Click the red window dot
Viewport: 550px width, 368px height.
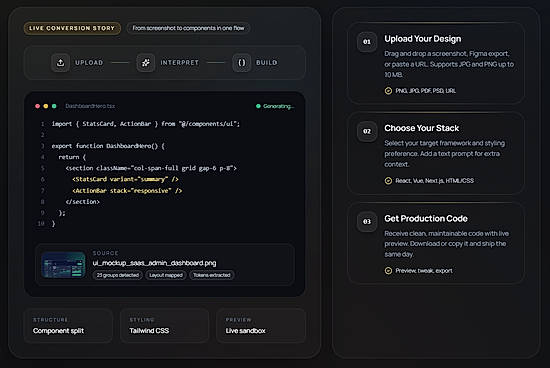(38, 106)
